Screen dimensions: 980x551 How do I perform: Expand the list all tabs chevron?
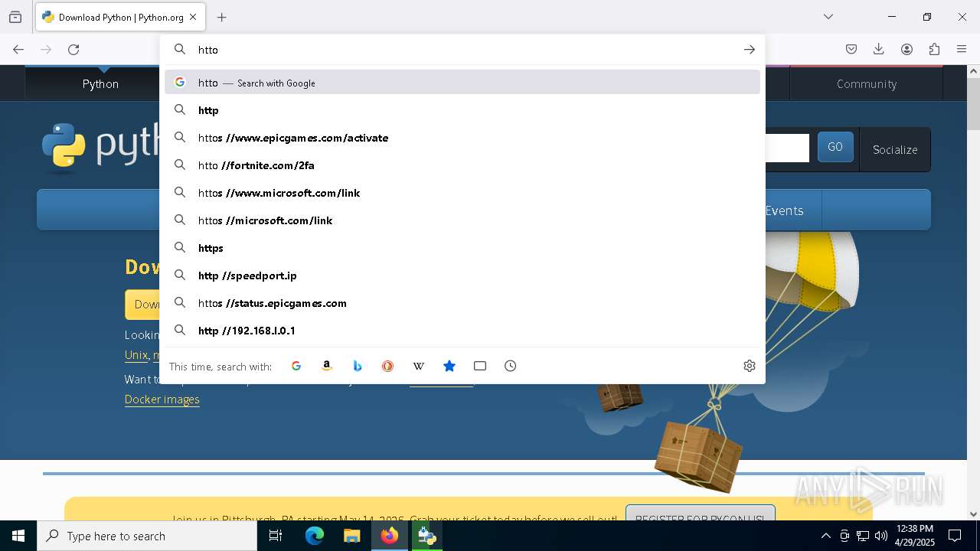click(x=828, y=17)
